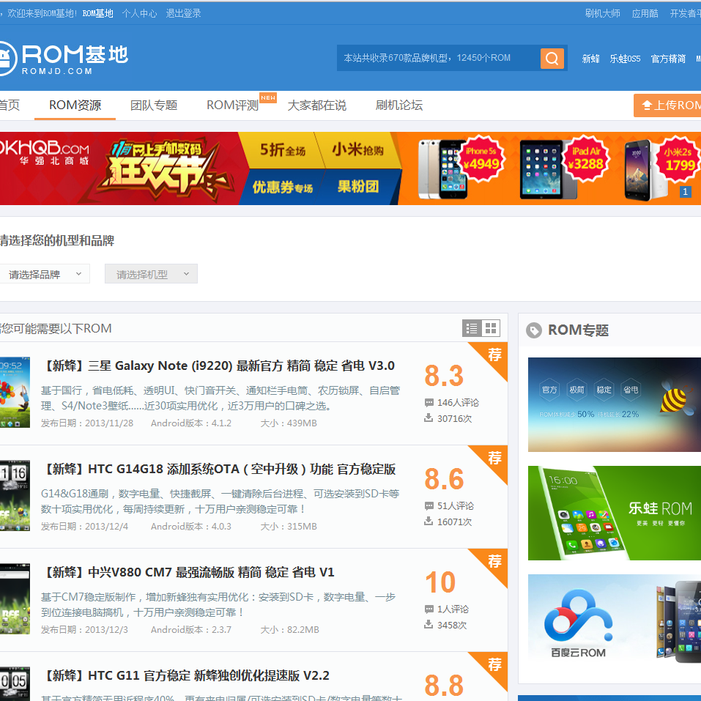Open the ROM评测 navigation tab
The height and width of the screenshot is (701, 701).
click(232, 105)
